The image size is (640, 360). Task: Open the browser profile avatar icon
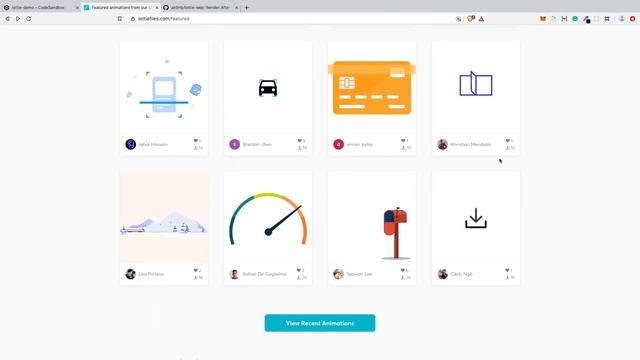point(622,19)
